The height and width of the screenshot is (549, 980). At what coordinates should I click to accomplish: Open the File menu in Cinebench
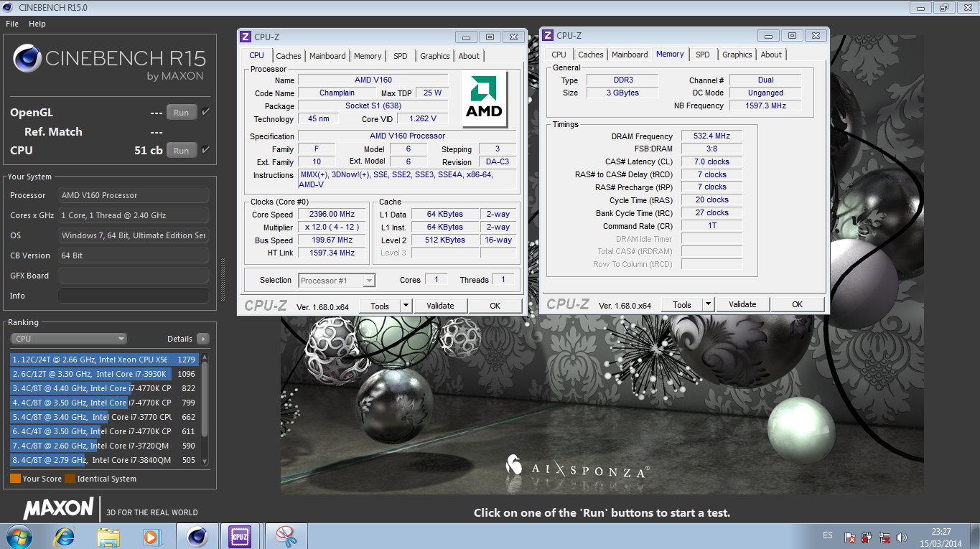coord(12,24)
